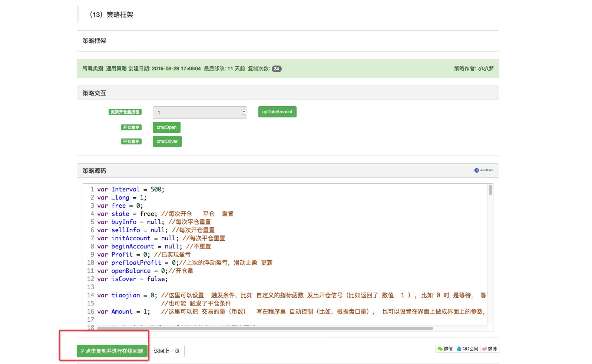The width and height of the screenshot is (592, 364).
Task: Click the 更新开仓量按钮 label
Action: pyautogui.click(x=125, y=112)
